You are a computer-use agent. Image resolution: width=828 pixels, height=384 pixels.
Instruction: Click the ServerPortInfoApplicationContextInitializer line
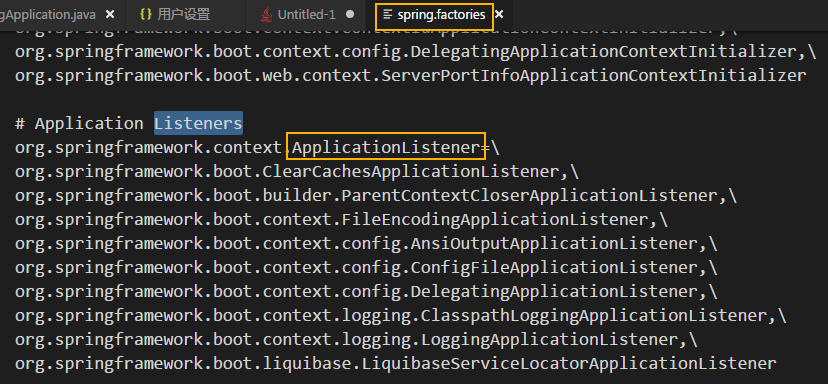tap(411, 76)
